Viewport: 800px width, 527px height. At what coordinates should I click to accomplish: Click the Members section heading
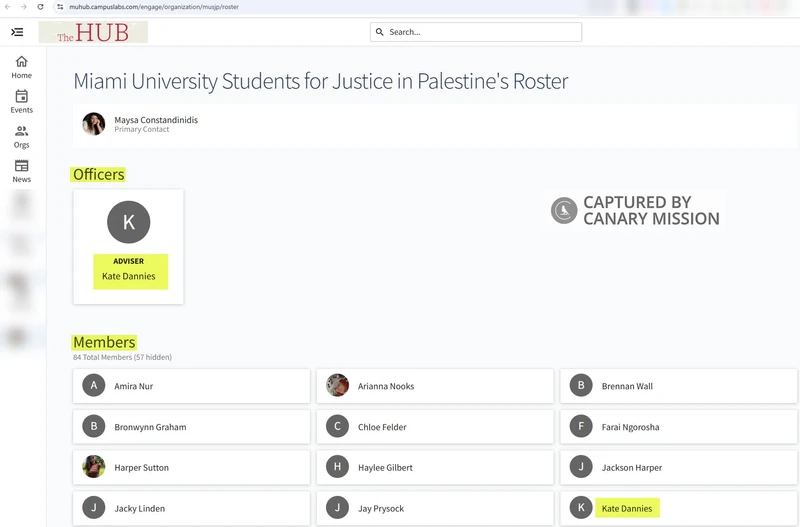pos(104,342)
